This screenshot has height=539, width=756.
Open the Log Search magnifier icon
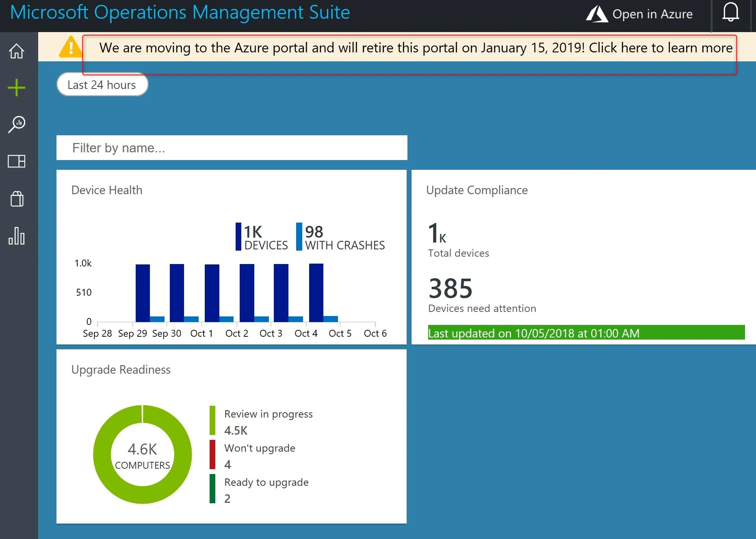pyautogui.click(x=17, y=124)
